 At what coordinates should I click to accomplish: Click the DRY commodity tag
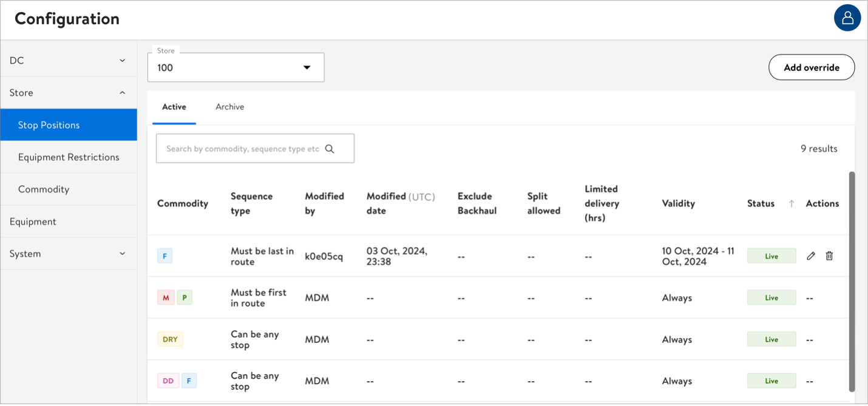coord(170,339)
